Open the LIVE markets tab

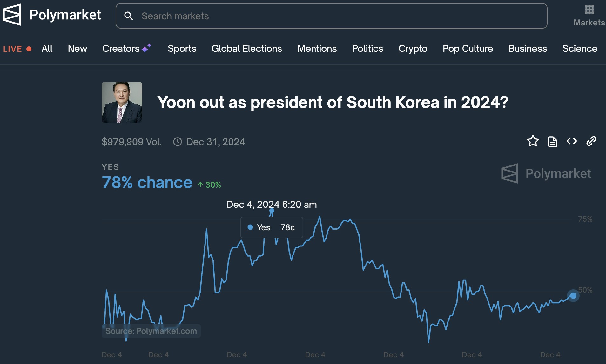tap(17, 49)
